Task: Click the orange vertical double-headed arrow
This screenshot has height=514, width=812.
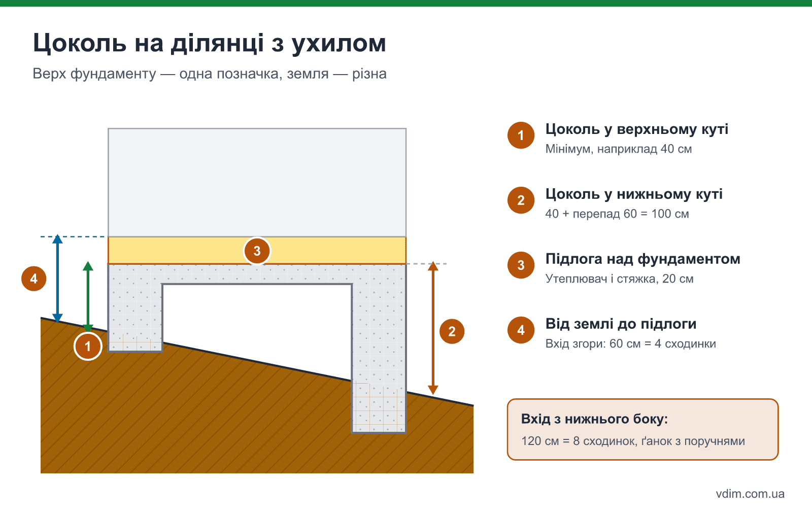Action: point(433,328)
